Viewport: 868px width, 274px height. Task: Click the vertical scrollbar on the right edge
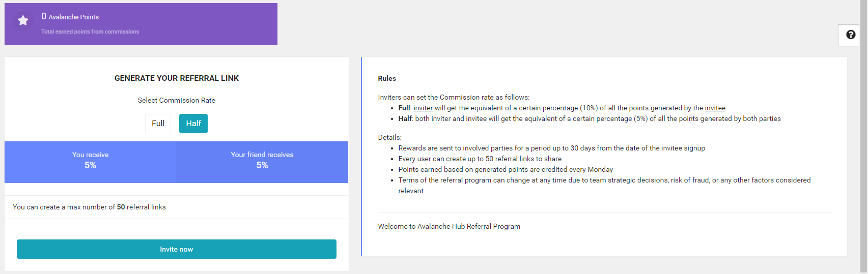864,137
